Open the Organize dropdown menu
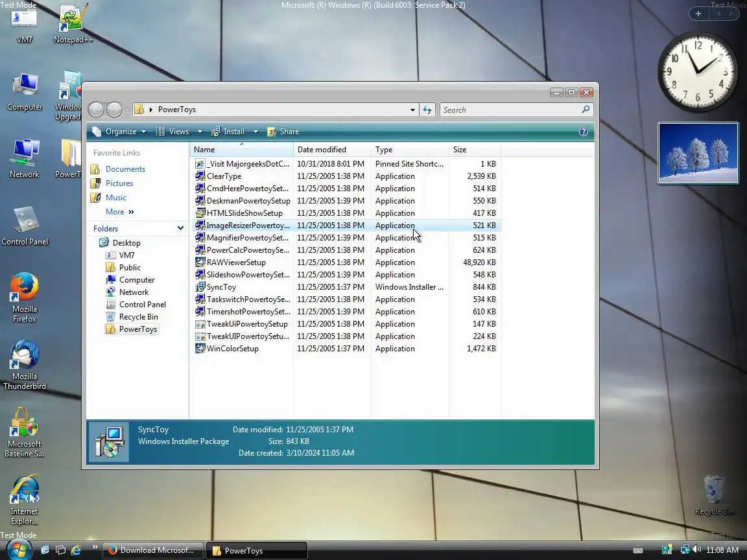 [119, 132]
